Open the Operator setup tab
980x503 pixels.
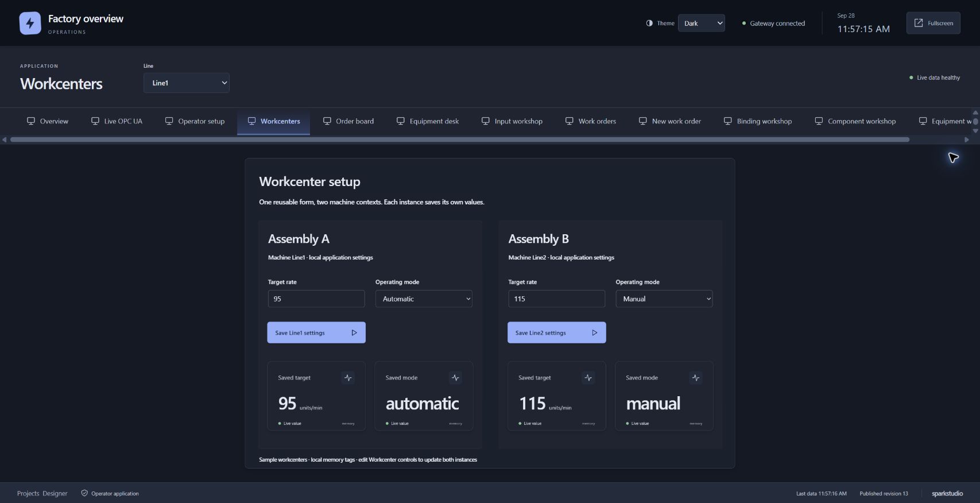coord(195,121)
